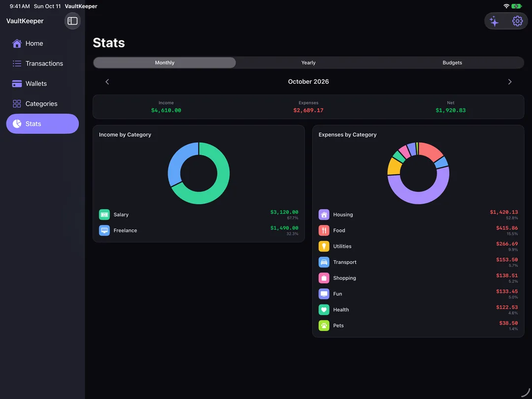532x399 pixels.
Task: Open Wallets in the sidebar
Action: (42, 83)
